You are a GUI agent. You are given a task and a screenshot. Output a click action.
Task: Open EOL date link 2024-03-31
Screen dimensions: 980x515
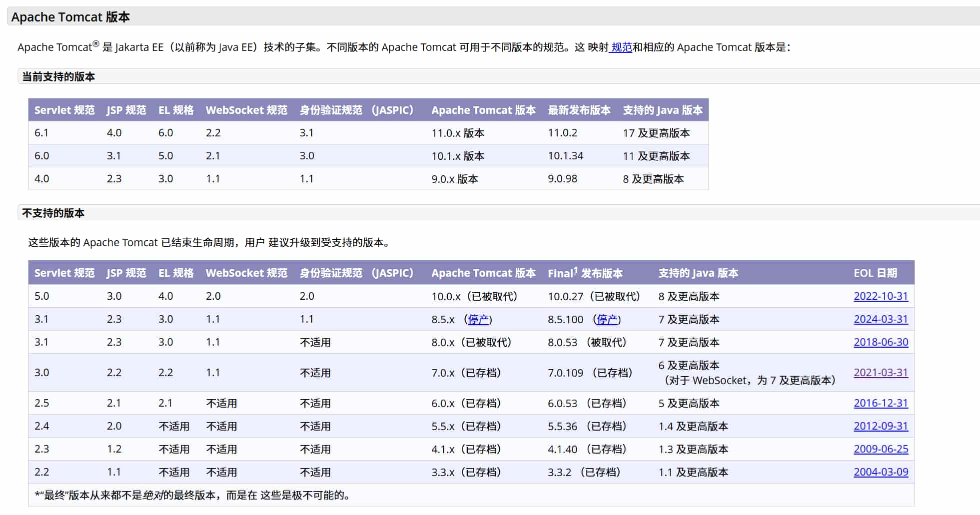tap(881, 319)
